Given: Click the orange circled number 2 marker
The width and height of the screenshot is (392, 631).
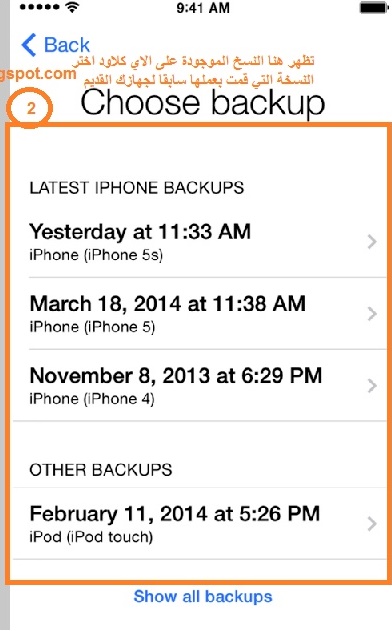Looking at the screenshot, I should tap(30, 108).
